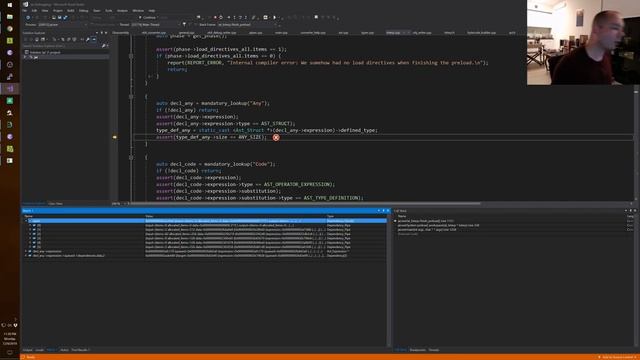Switch to the atom.cpp editor tab
Viewport: 640px width, 360px height.
[x=256, y=33]
